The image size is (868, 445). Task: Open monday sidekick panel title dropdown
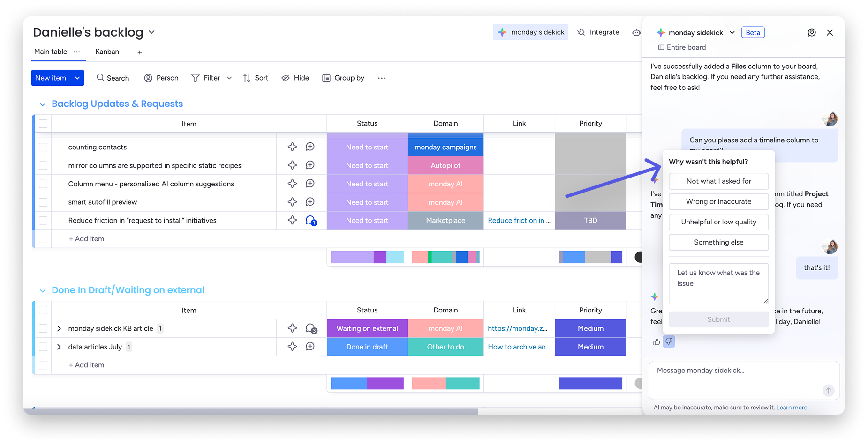pos(732,32)
